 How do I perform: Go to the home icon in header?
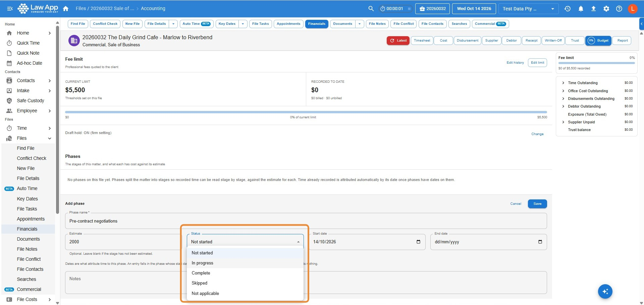point(66,9)
